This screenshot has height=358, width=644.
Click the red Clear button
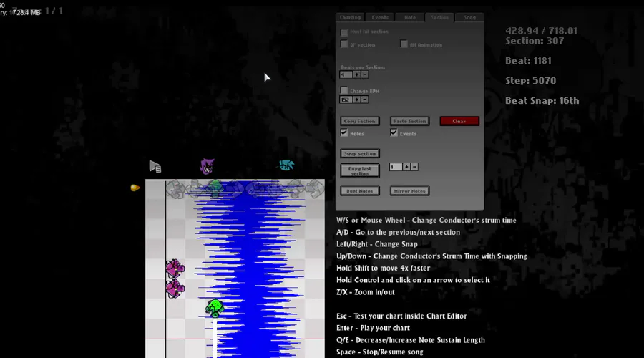click(459, 121)
